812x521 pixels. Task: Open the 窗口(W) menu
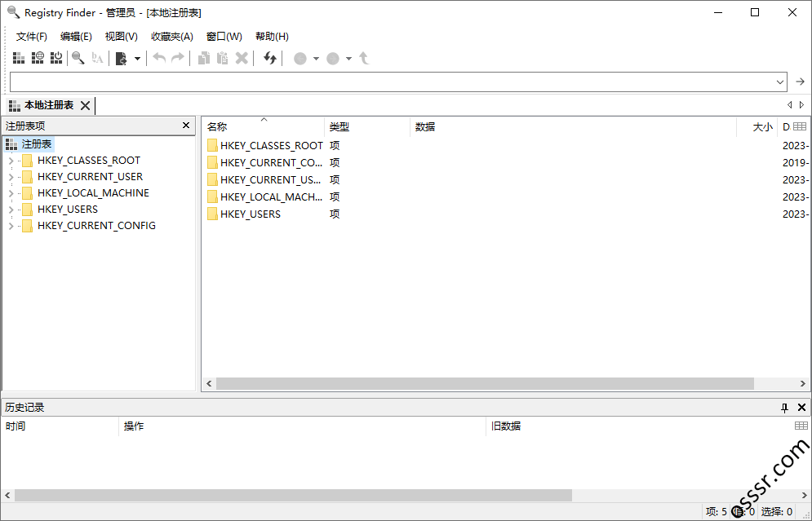pos(224,36)
